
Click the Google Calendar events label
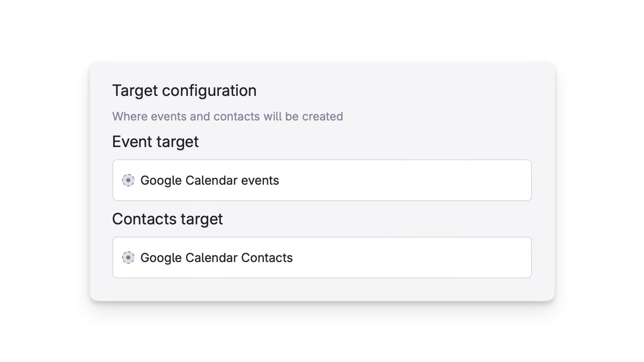coord(210,180)
